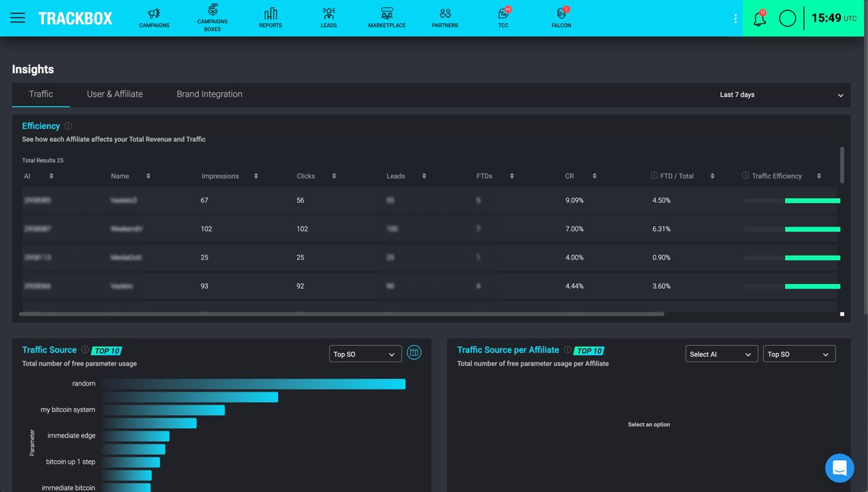Navigate to the Marketplace

point(387,18)
